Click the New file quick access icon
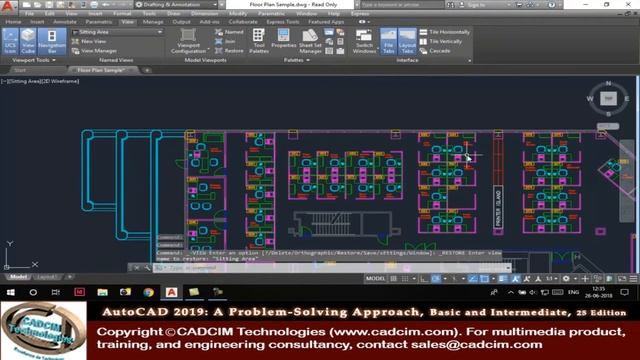 coord(27,5)
